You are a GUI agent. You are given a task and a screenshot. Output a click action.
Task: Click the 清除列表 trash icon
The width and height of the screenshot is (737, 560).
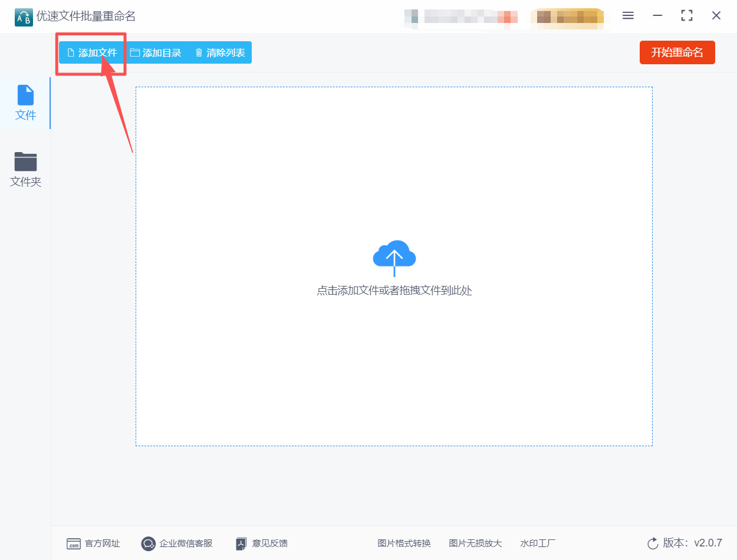click(199, 52)
